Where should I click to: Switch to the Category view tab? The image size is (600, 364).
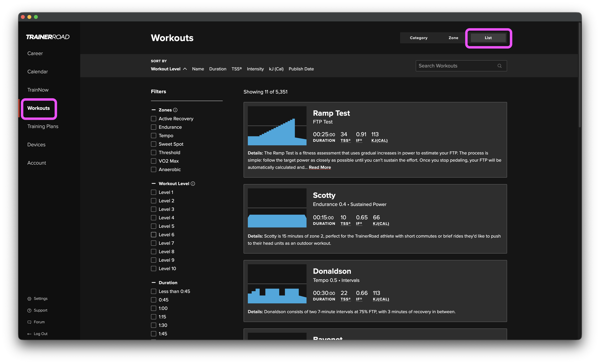pos(418,38)
